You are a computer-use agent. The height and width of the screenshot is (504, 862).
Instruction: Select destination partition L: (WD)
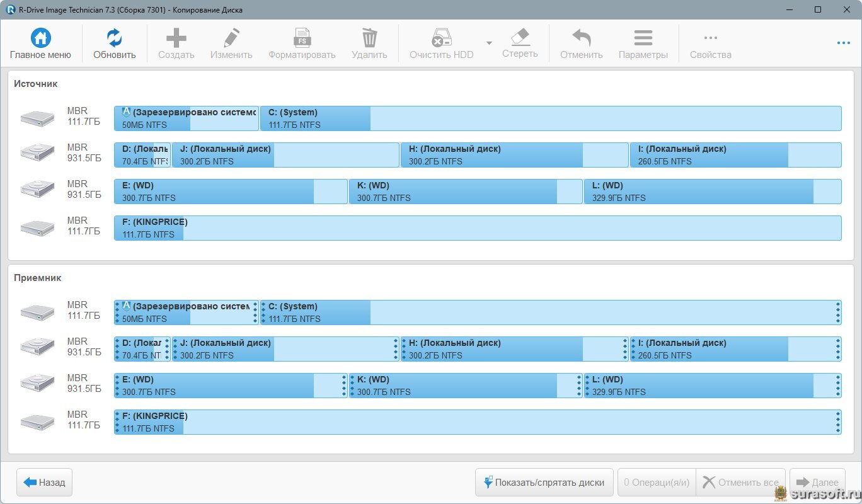coord(713,386)
